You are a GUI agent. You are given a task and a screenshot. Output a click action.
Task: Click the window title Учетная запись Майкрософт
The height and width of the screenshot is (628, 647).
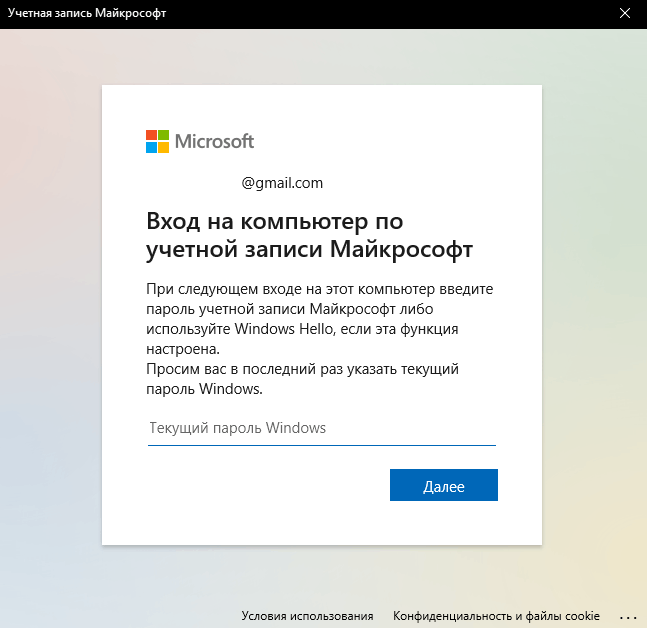coord(87,13)
